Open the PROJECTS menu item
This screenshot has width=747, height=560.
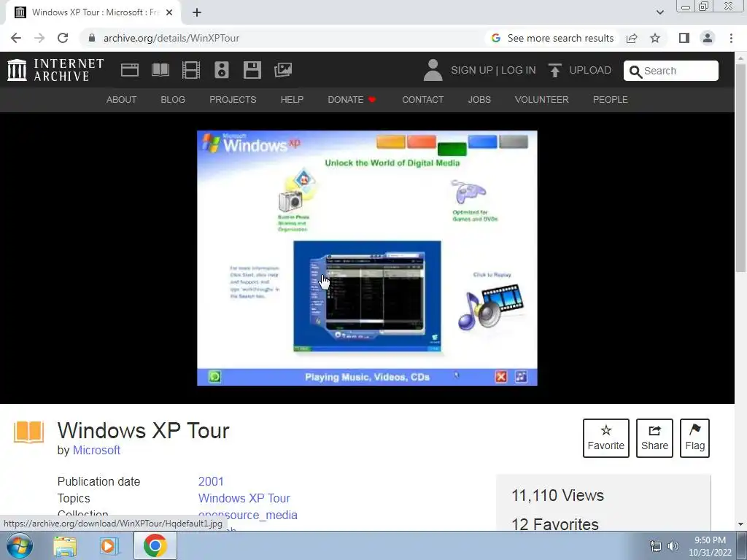[233, 99]
